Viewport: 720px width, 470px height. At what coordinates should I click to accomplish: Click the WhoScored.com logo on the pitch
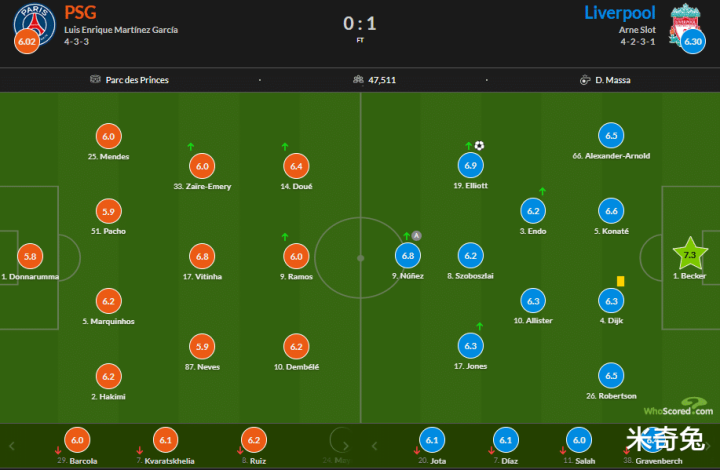(x=678, y=410)
